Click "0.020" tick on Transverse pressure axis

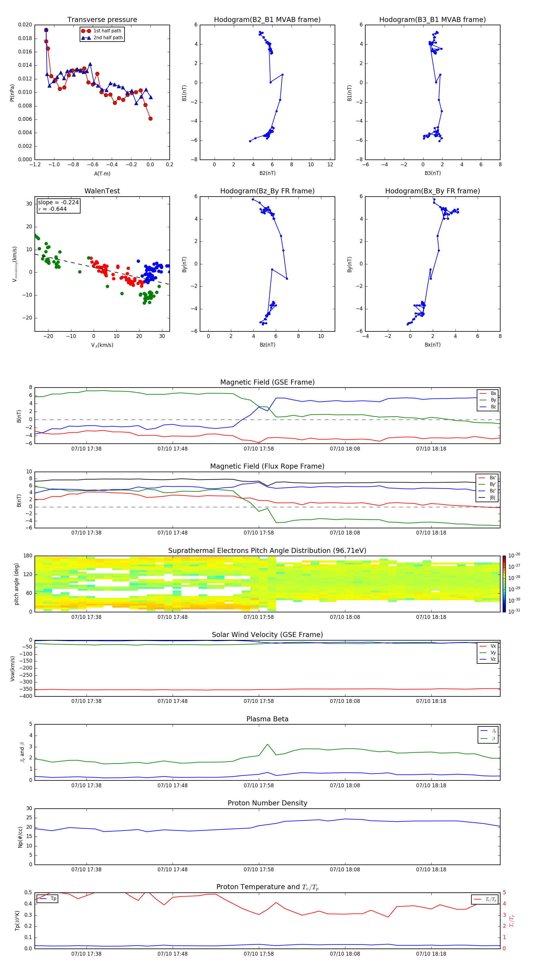click(25, 25)
